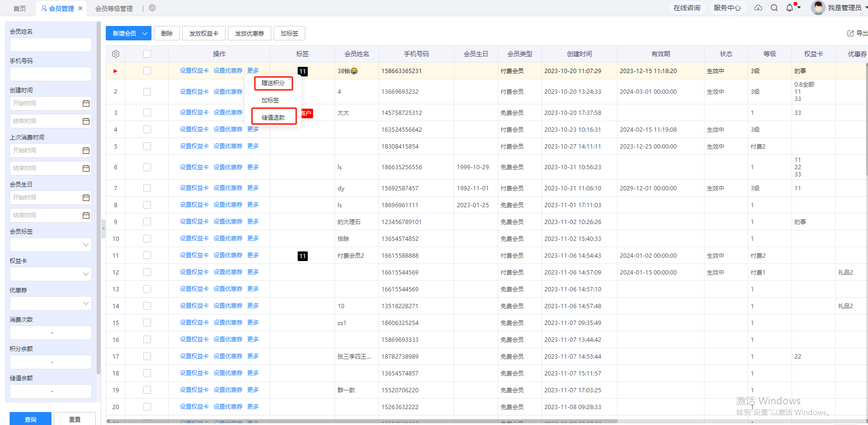
Task: Open calendar icon for 会员生日 start date
Action: pyautogui.click(x=86, y=198)
